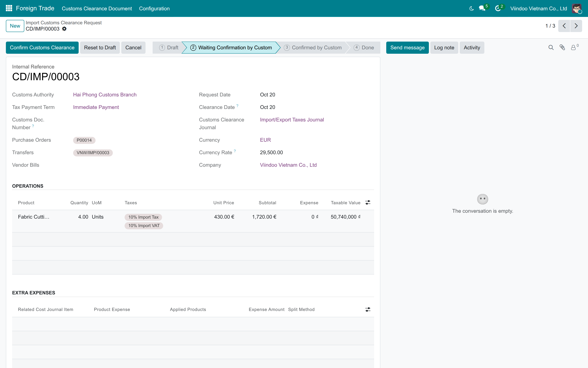Toggle dark mode moon icon
The width and height of the screenshot is (588, 368).
tap(471, 8)
